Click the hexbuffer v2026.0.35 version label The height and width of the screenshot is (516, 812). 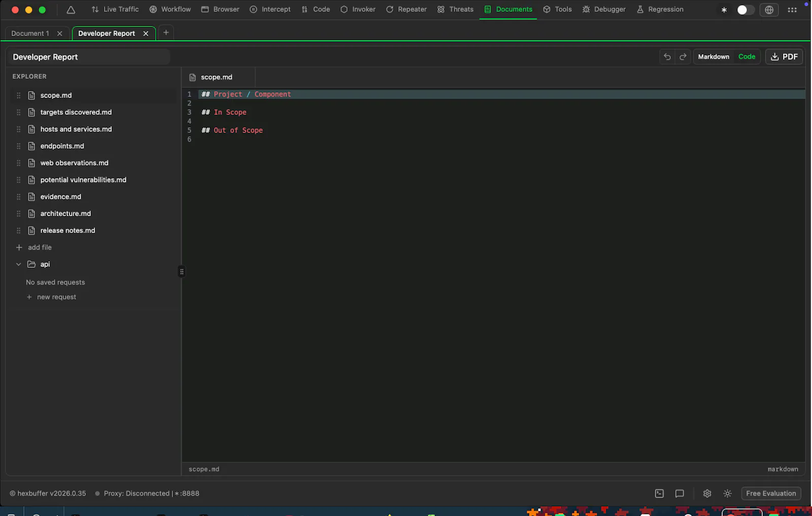(48, 493)
